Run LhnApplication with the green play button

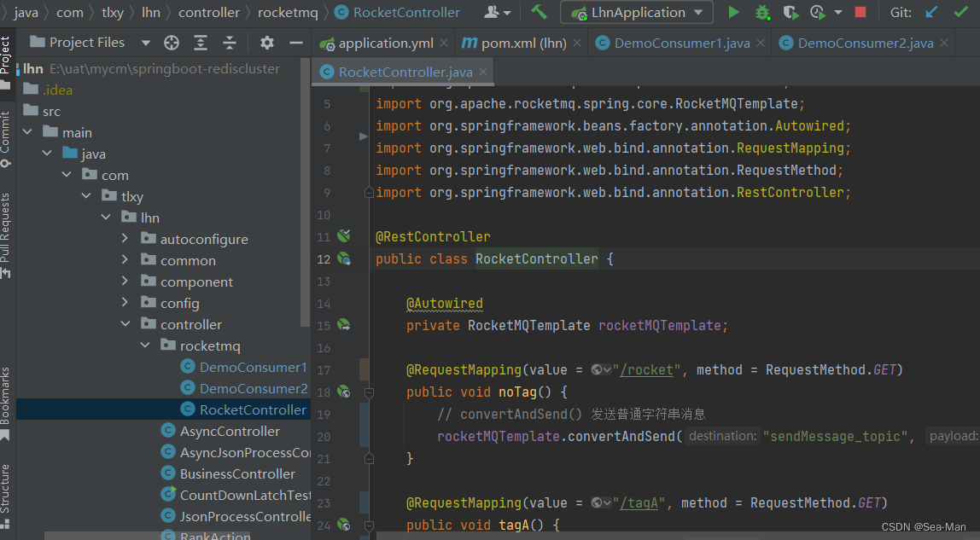click(x=734, y=12)
